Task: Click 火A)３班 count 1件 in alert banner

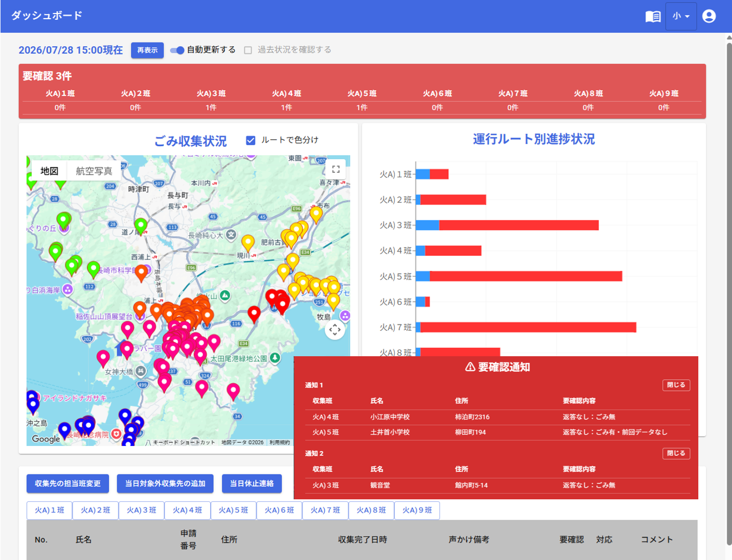Action: pos(211,108)
